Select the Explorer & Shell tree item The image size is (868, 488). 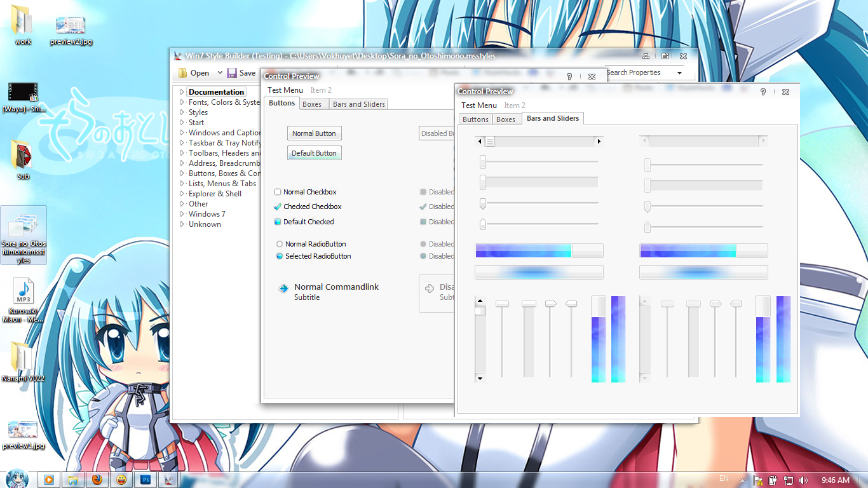pyautogui.click(x=215, y=194)
